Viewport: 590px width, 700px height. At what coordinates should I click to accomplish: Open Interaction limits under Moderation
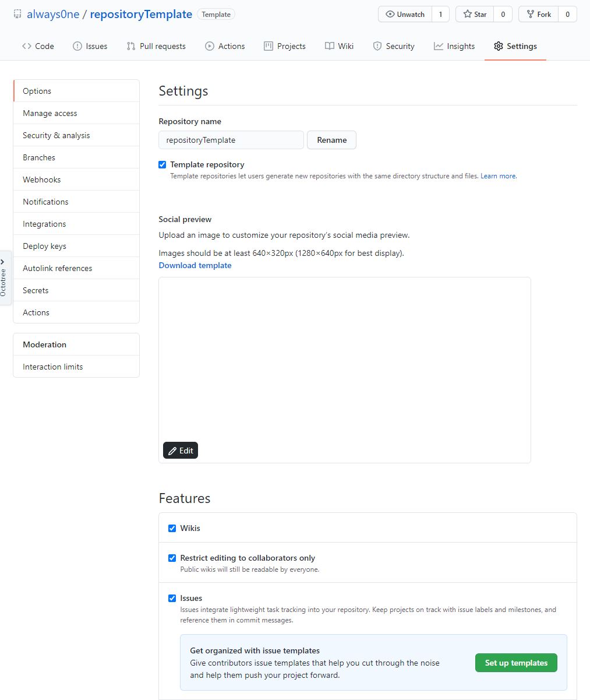pyautogui.click(x=76, y=367)
